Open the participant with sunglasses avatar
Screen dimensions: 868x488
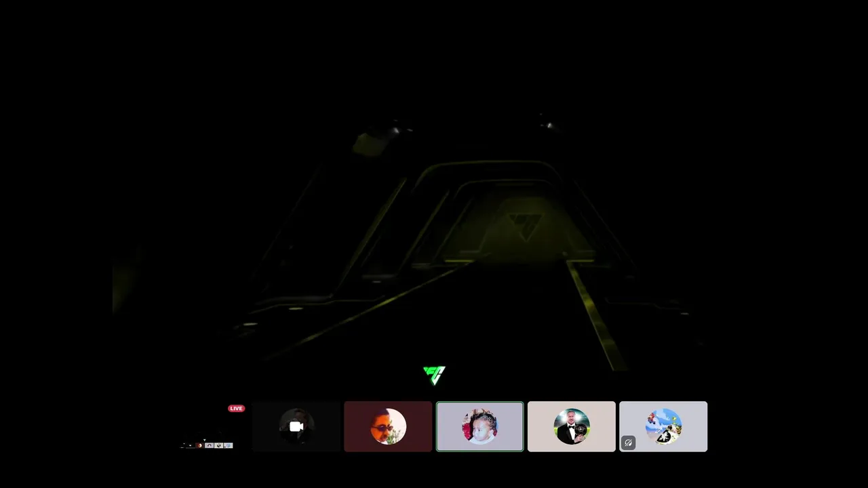click(388, 426)
